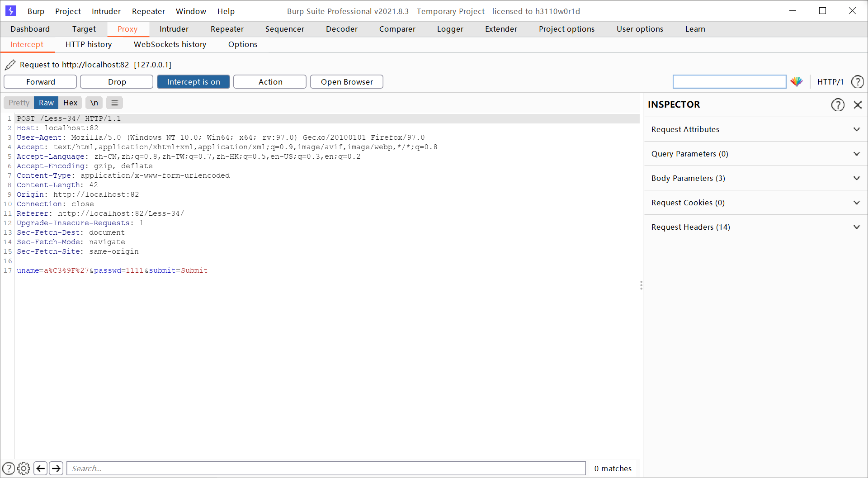Click the Burp Suite lightning logo icon
The image size is (868, 478).
[11, 11]
